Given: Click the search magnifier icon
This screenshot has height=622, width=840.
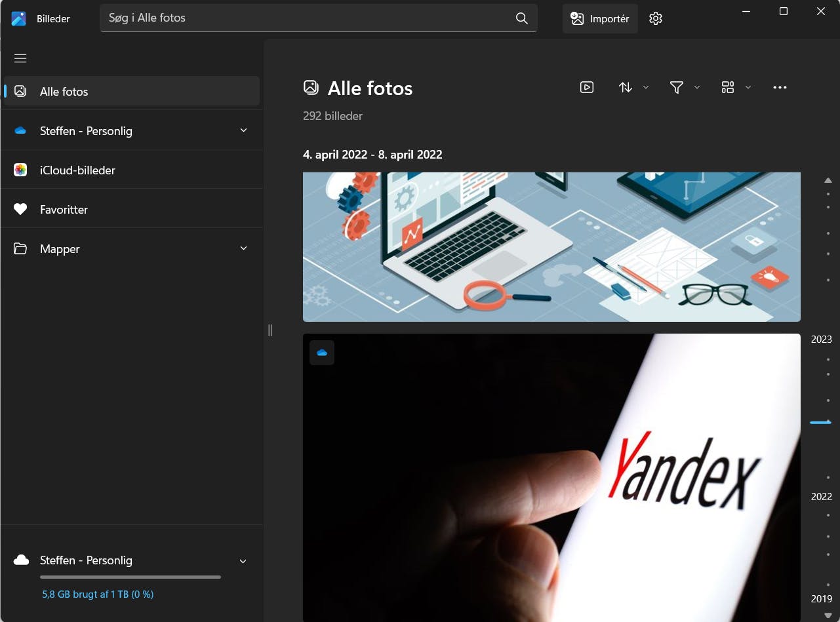Looking at the screenshot, I should [522, 18].
